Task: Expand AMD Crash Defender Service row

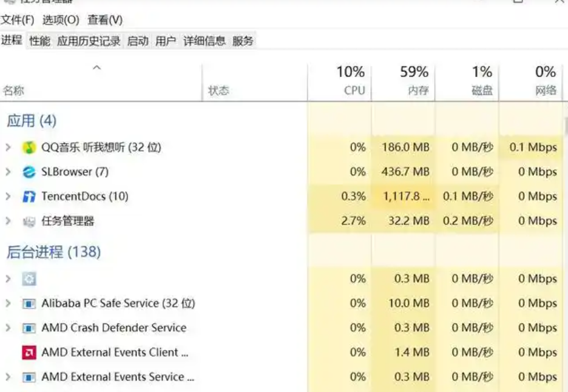Action: tap(8, 328)
